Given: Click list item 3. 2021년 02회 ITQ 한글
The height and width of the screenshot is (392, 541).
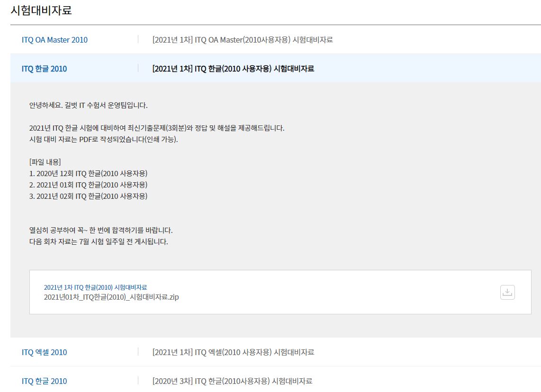Looking at the screenshot, I should point(88,196).
